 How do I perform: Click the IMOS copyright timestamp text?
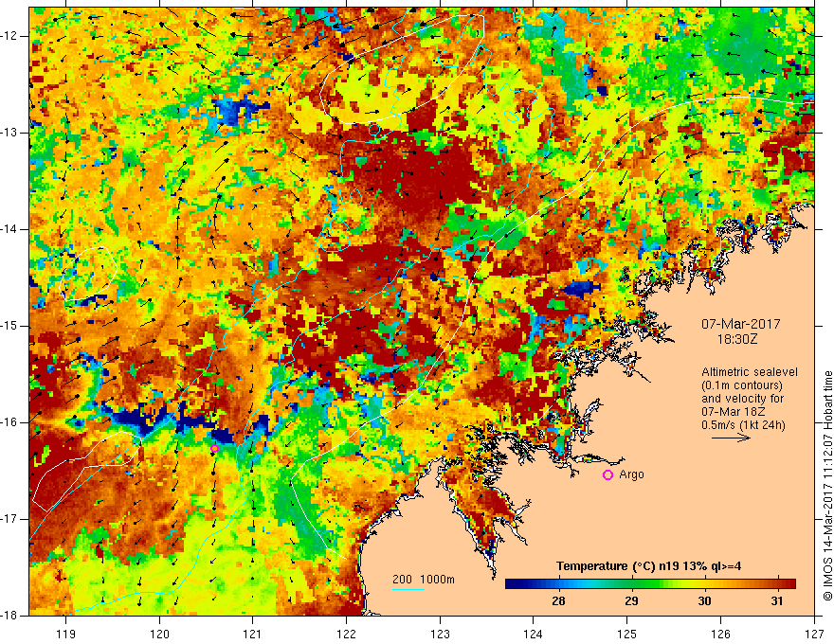(x=827, y=486)
